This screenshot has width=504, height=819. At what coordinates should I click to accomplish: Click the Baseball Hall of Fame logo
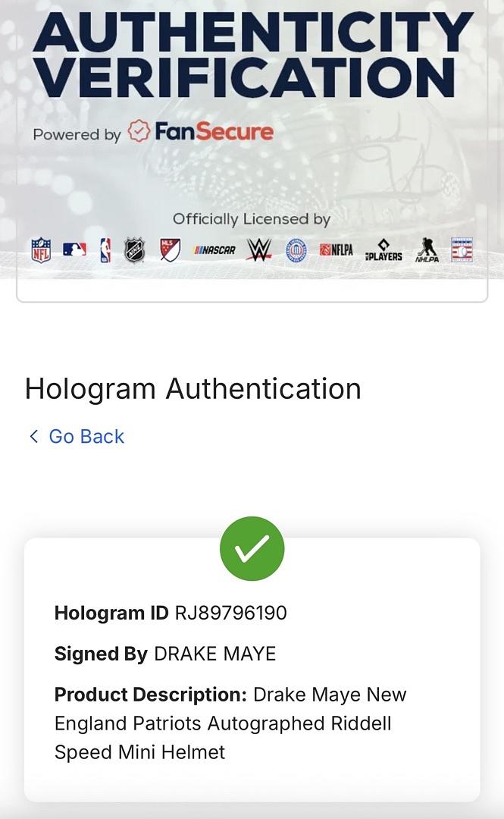pyautogui.click(x=462, y=249)
